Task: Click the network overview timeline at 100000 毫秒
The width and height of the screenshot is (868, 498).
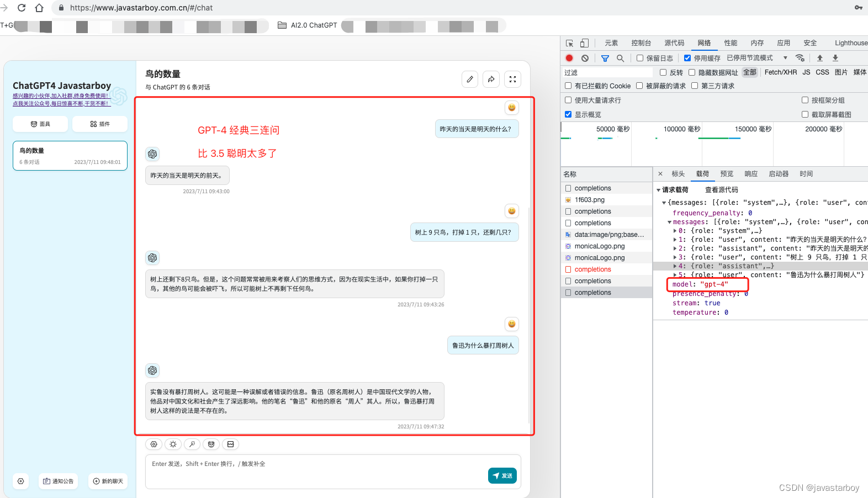Action: click(x=681, y=129)
